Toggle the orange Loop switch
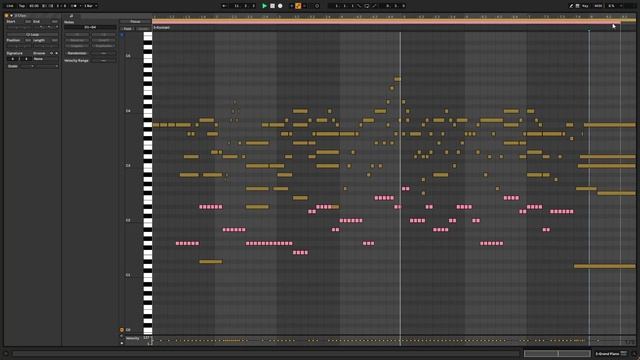Viewport: 640px width, 360px height. pos(298,6)
